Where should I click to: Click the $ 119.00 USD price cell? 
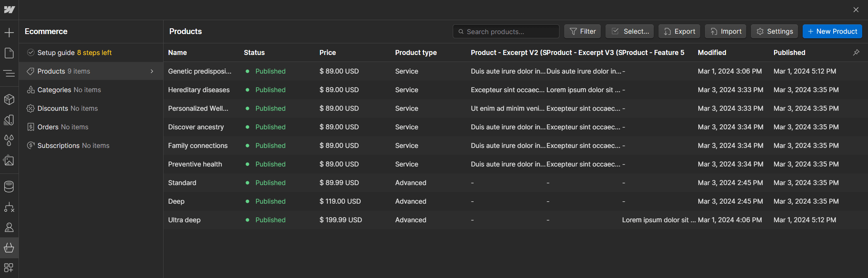click(340, 201)
